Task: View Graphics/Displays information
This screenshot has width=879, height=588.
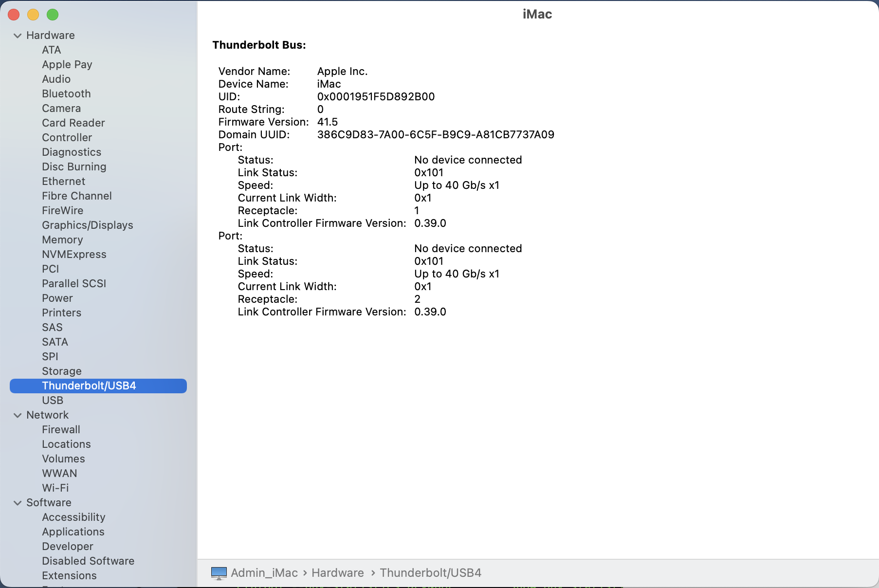Action: [88, 225]
